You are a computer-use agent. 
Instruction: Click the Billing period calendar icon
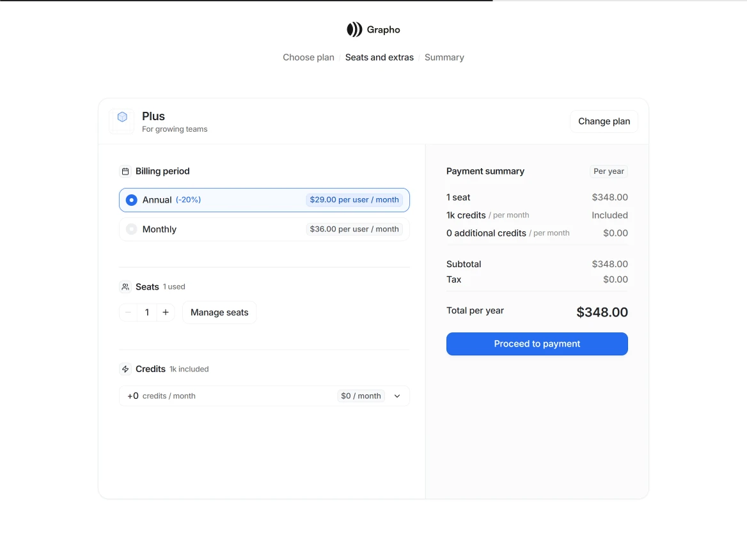pyautogui.click(x=125, y=171)
